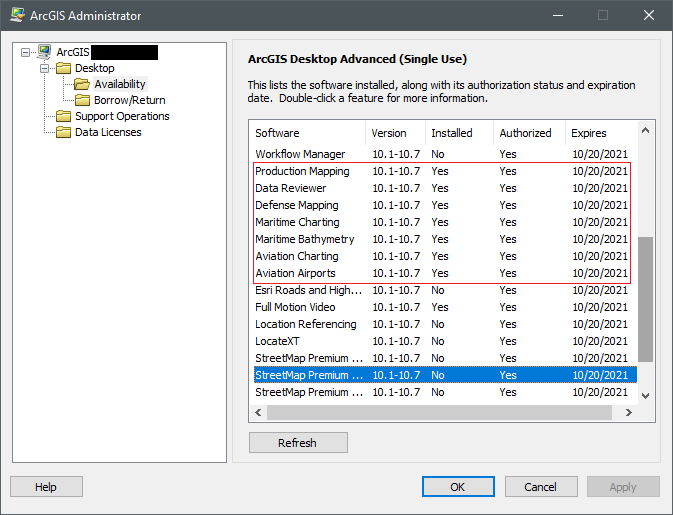673x515 pixels.
Task: Collapse the ArcGIS root tree node
Action: click(x=26, y=52)
